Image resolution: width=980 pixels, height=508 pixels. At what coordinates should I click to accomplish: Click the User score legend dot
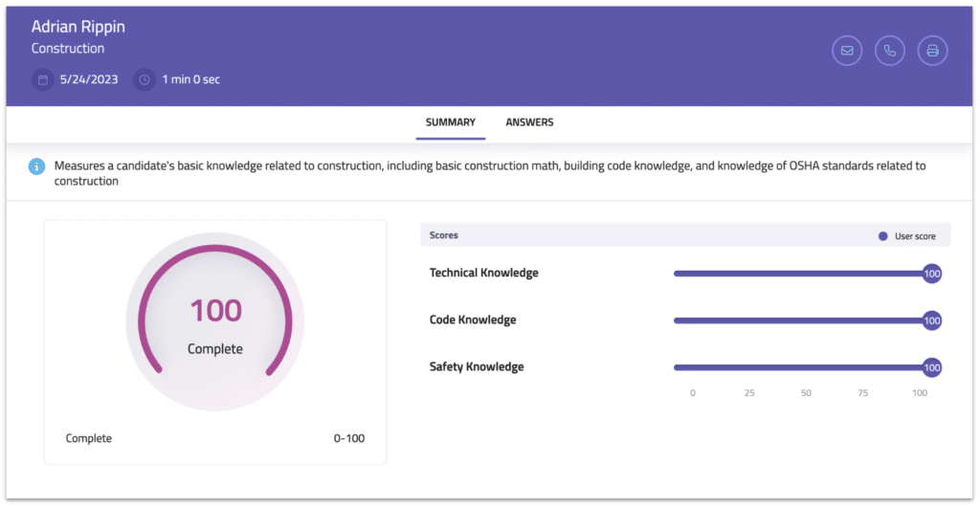pyautogui.click(x=882, y=236)
